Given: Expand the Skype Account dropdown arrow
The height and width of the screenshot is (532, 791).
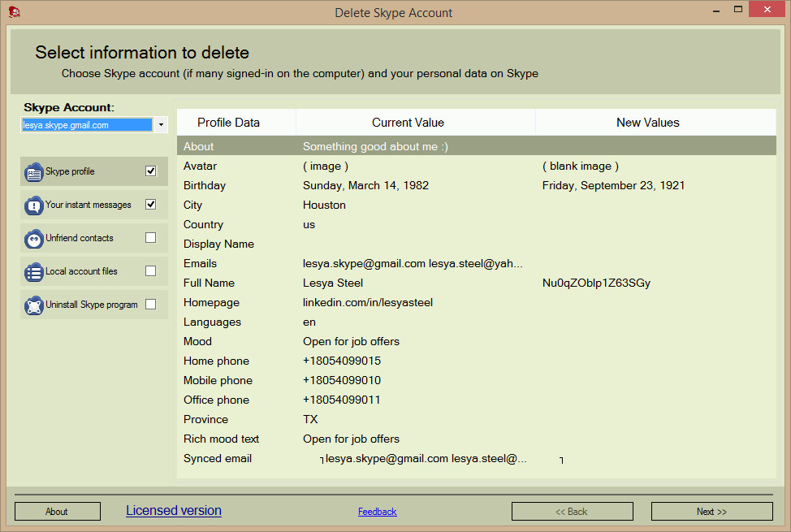Looking at the screenshot, I should tap(161, 124).
